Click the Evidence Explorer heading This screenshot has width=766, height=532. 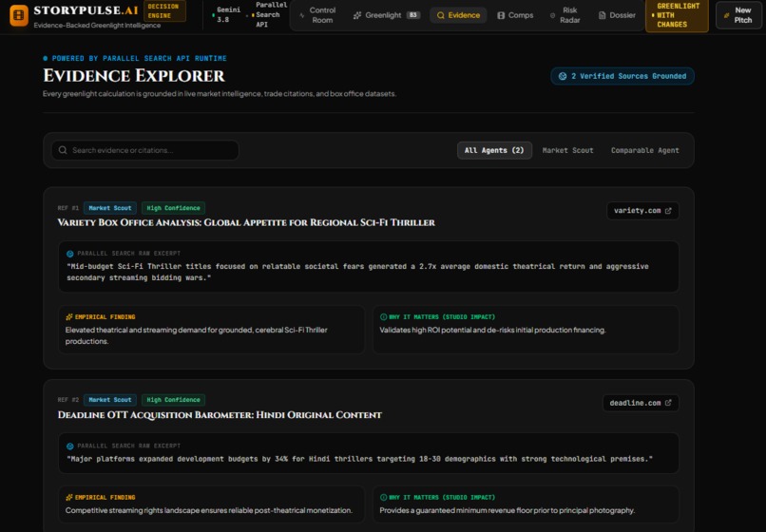[x=134, y=76]
